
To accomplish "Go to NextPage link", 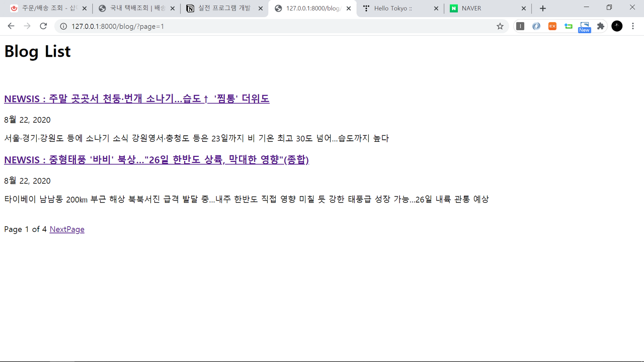I will coord(67,229).
